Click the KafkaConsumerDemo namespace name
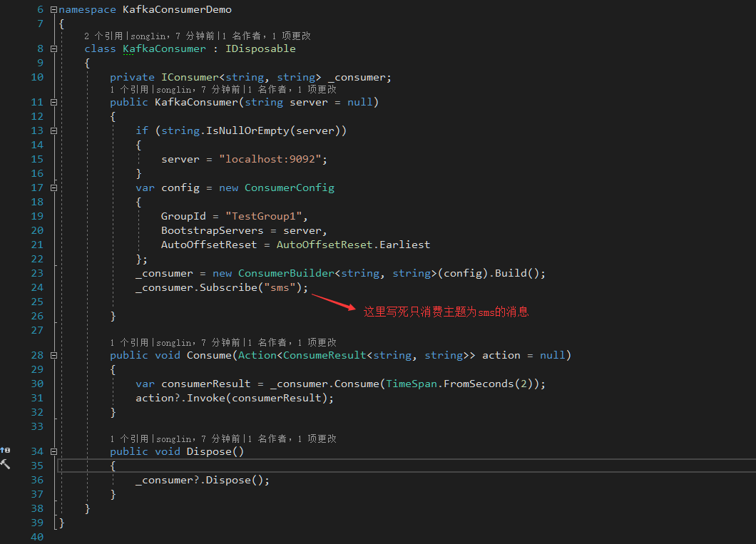The image size is (756, 544). [x=177, y=10]
